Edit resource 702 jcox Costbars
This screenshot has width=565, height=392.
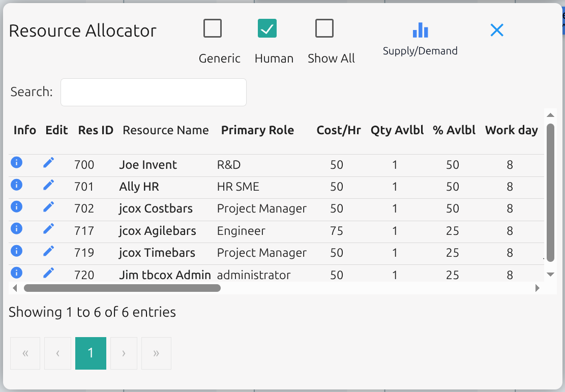point(49,206)
